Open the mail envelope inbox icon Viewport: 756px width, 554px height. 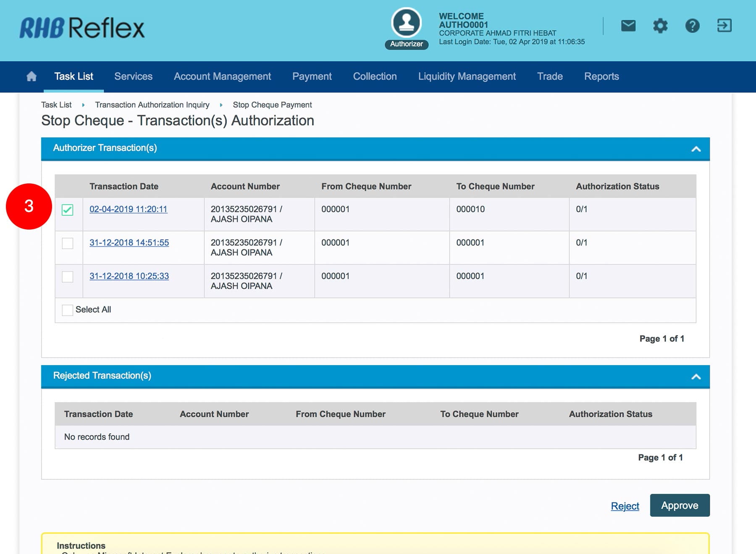pos(628,26)
